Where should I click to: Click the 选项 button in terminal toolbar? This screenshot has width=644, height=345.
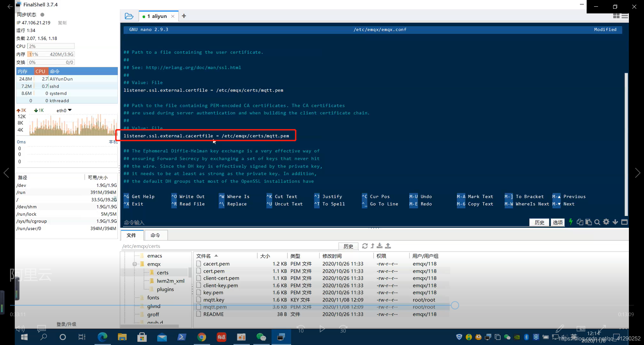coord(557,222)
